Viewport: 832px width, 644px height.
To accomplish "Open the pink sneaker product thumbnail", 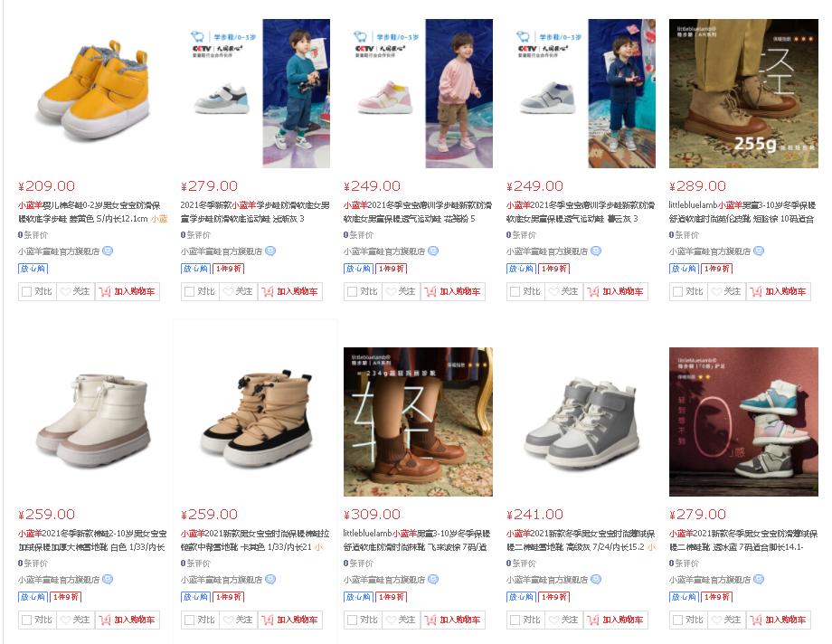I will 418,93.
